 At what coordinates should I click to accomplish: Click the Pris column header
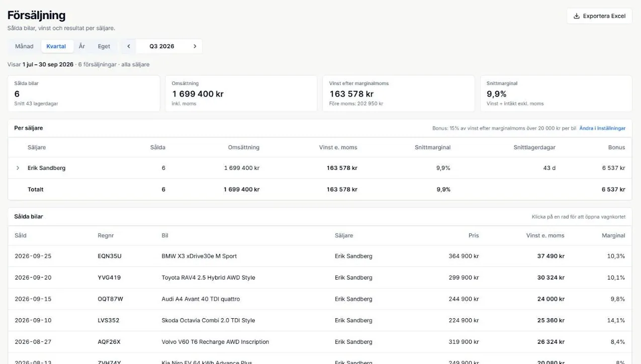point(474,235)
